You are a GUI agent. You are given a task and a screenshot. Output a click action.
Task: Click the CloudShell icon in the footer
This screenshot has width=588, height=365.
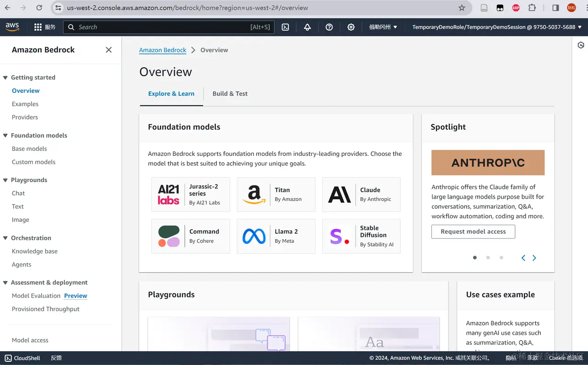8,358
